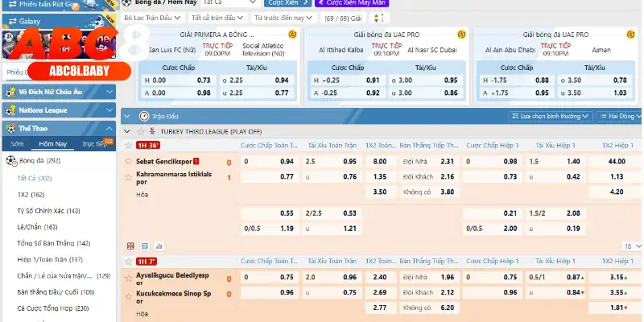Open the Bộ Lọc Trận Đấu dropdown
The height and width of the screenshot is (322, 644).
click(152, 18)
